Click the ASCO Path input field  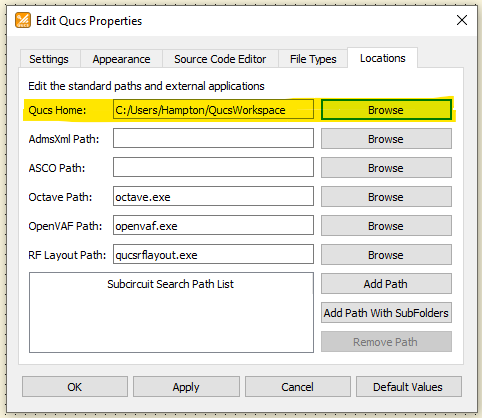[x=213, y=167]
